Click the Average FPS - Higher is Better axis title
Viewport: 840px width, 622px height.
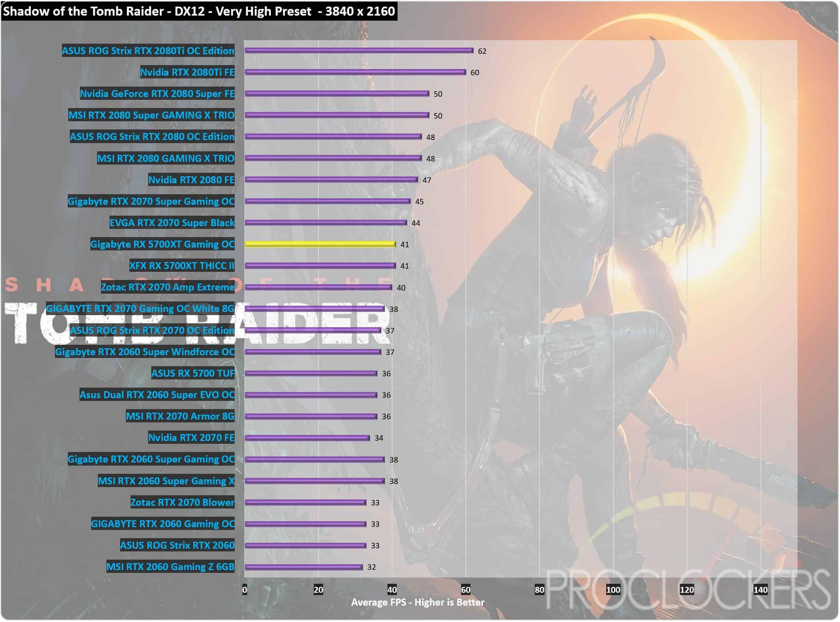(418, 603)
